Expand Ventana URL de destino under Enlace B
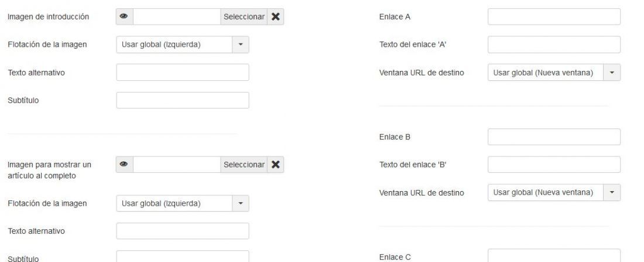 tap(554, 192)
